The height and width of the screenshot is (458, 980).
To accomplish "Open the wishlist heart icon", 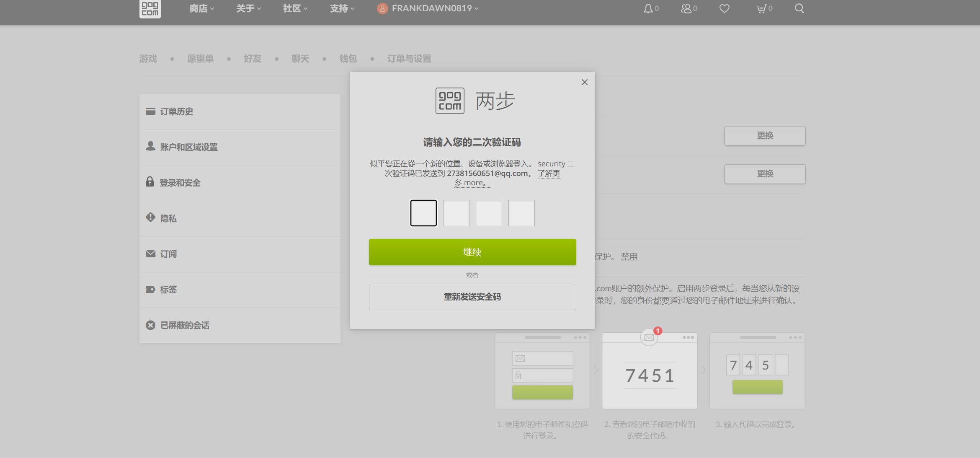I will (725, 8).
